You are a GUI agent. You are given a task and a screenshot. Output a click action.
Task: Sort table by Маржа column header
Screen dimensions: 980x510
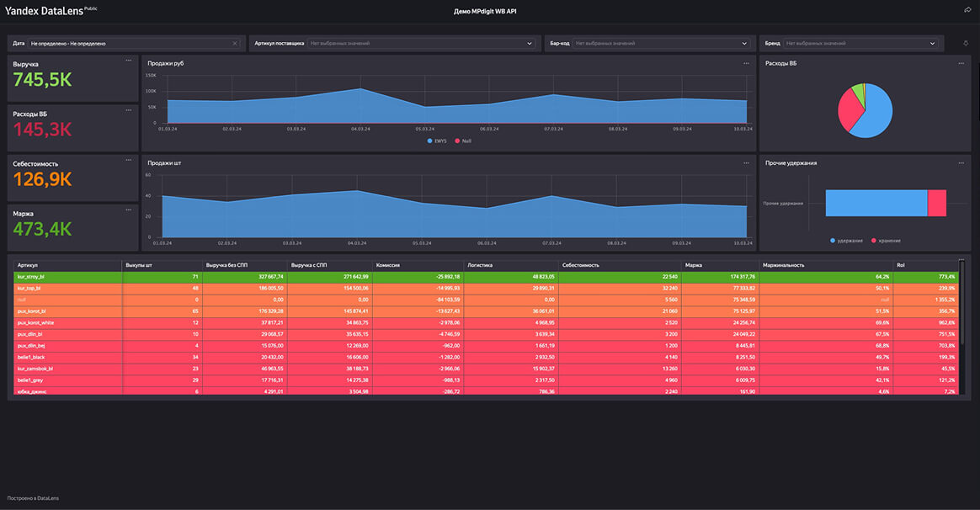tap(693, 265)
